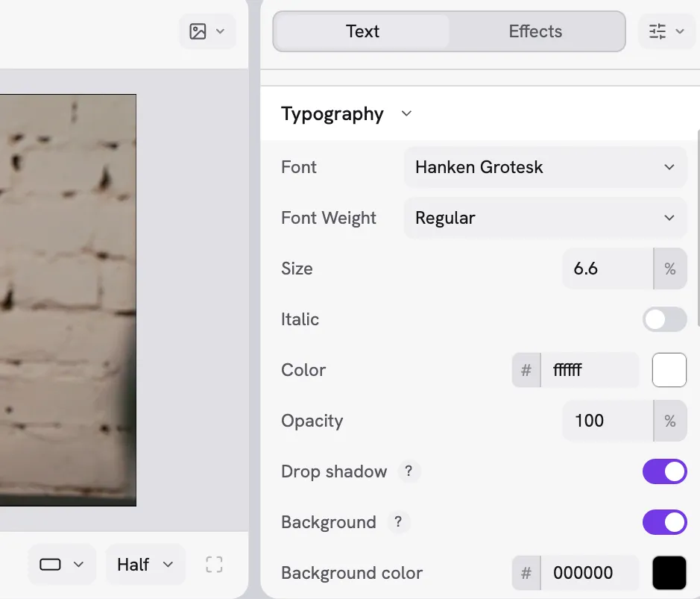Click the Opacity percent unit
The height and width of the screenshot is (599, 700).
click(670, 421)
